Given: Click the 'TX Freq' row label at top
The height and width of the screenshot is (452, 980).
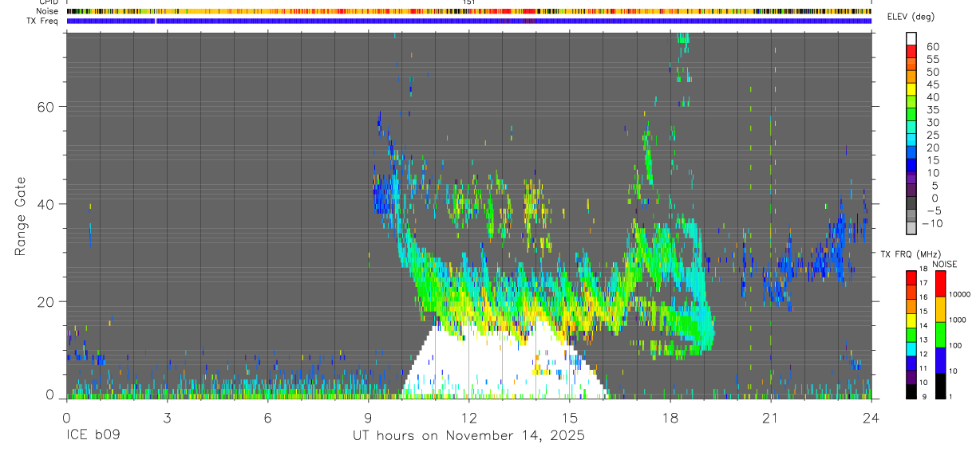Looking at the screenshot, I should point(43,21).
